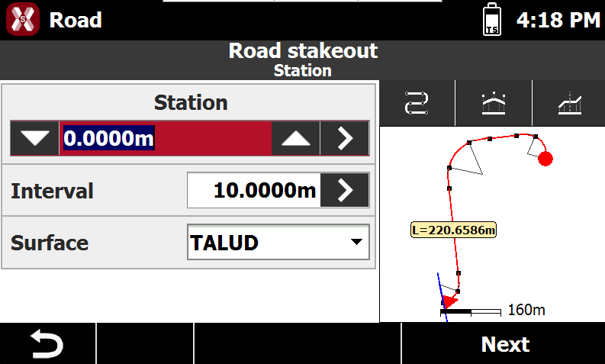Tap the 4:18 PM clock
Screen dimensions: 605x364
point(558,20)
